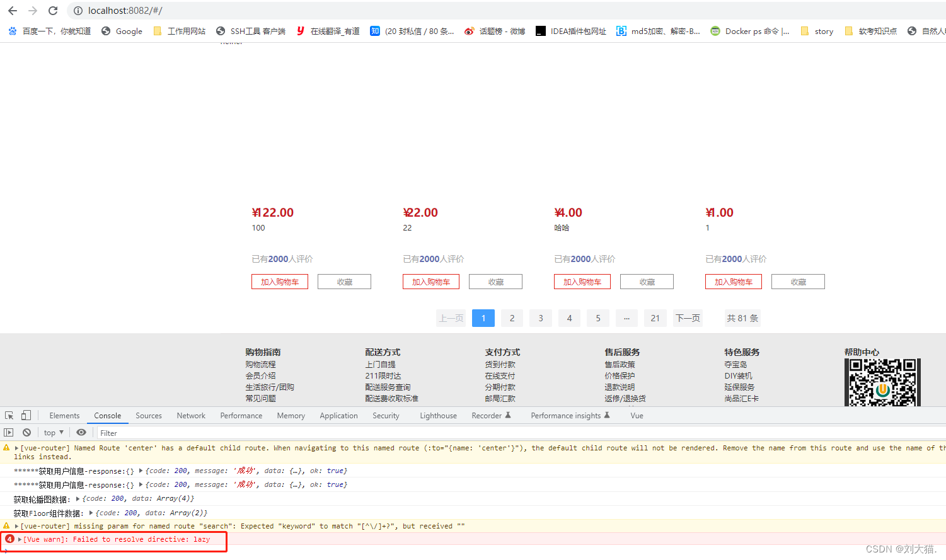Switch to the Application tab
This screenshot has height=560, width=946.
[338, 416]
